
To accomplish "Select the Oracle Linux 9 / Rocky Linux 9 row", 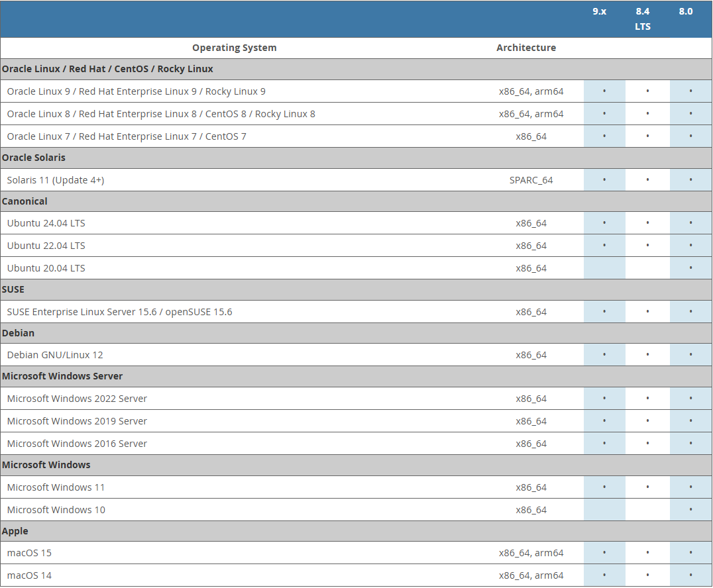I will (x=356, y=91).
